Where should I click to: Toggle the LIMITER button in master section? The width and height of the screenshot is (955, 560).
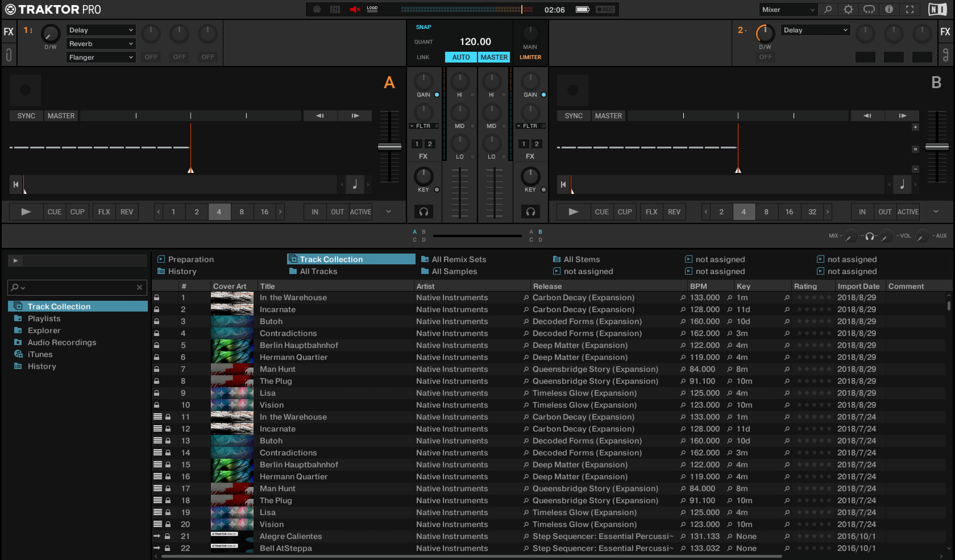pyautogui.click(x=530, y=57)
